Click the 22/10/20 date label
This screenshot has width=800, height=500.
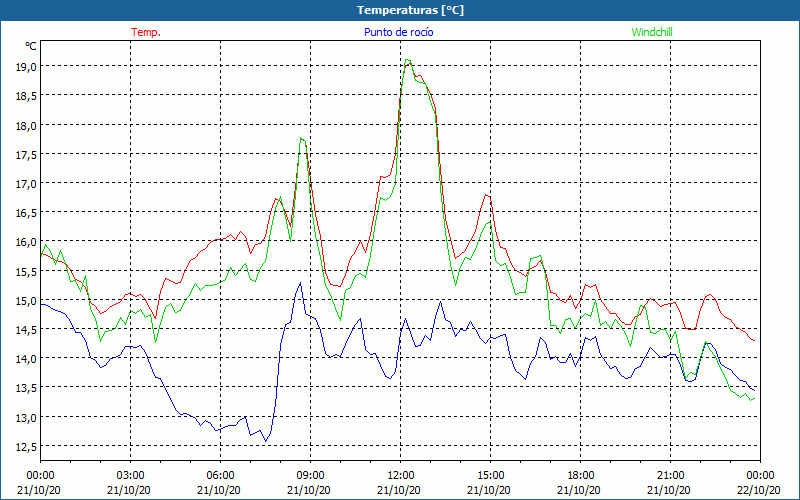(760, 490)
